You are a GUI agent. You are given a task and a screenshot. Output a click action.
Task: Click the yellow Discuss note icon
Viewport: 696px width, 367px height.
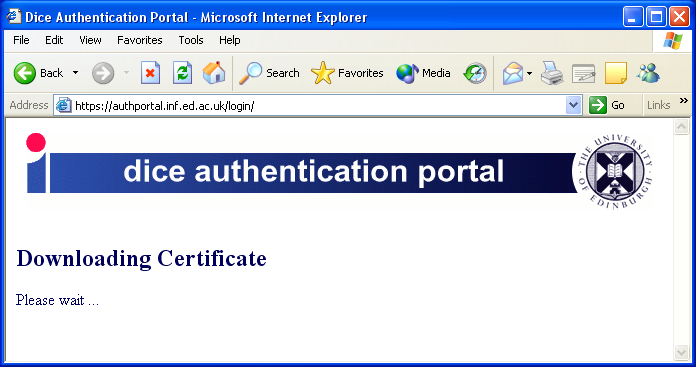(616, 73)
